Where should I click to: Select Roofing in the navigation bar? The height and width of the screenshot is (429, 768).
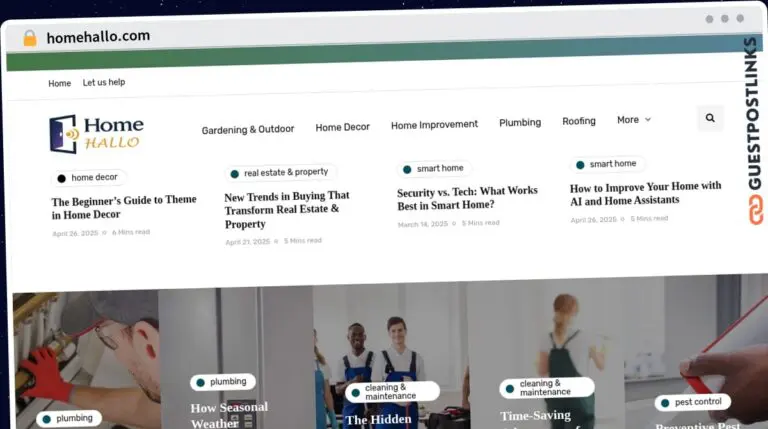579,121
